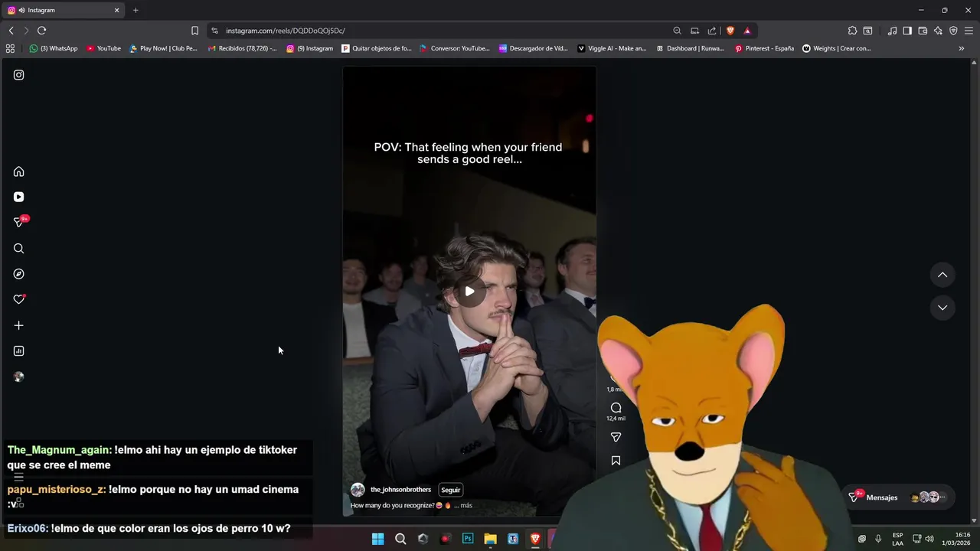Viewport: 980px width, 551px height.
Task: Open the Explore compass icon
Action: tap(18, 274)
